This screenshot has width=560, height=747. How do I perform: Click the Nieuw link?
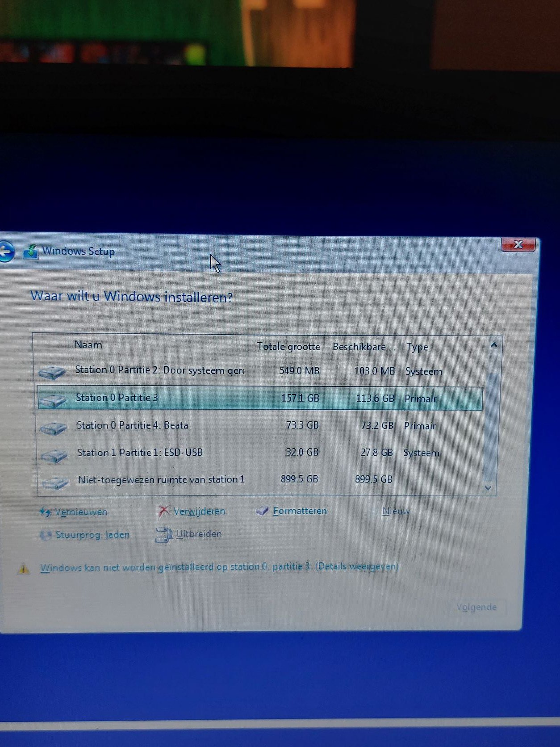click(396, 511)
